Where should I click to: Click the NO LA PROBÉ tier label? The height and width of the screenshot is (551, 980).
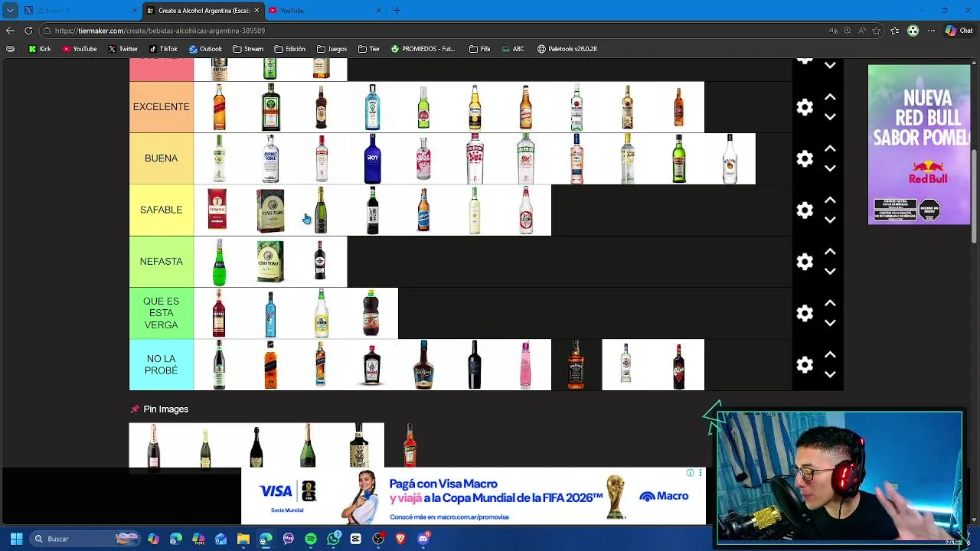[161, 364]
